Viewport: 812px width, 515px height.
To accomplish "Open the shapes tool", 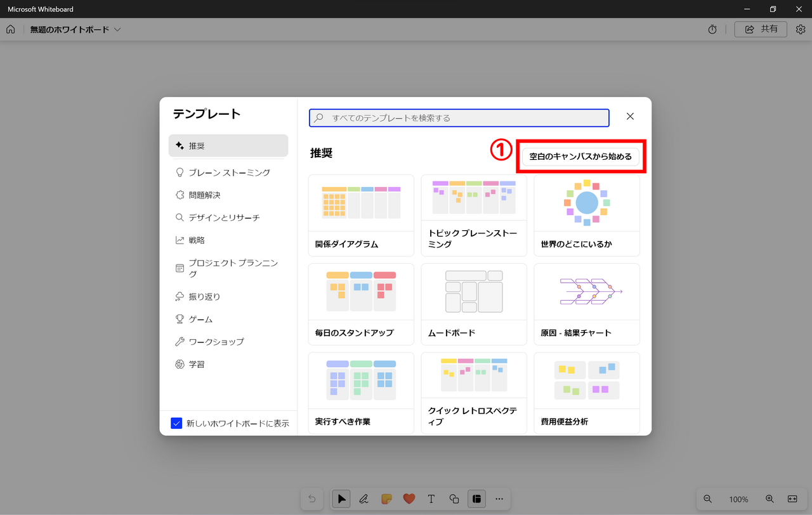I will [x=454, y=499].
